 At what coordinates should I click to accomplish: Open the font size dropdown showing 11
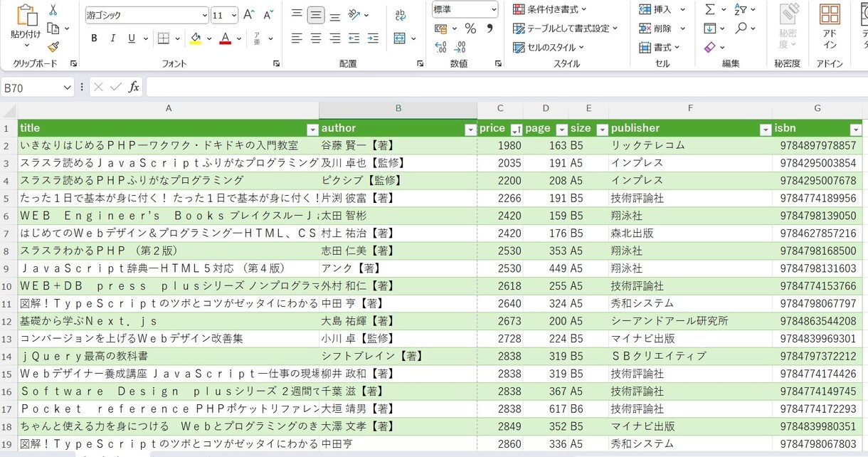(235, 15)
